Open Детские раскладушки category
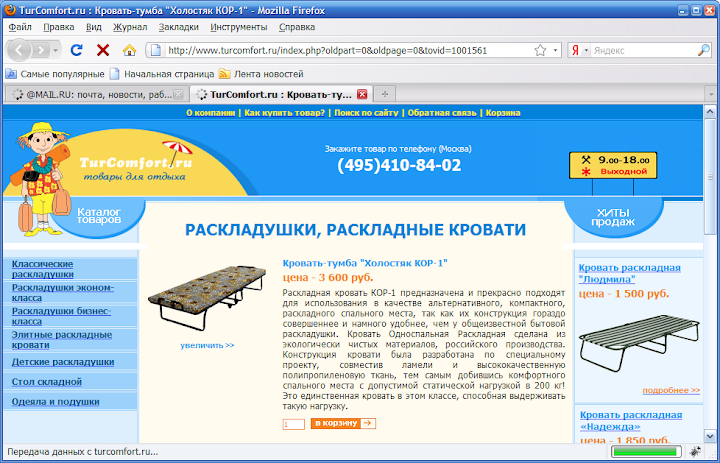Viewport: 720px width, 463px height. tap(63, 362)
